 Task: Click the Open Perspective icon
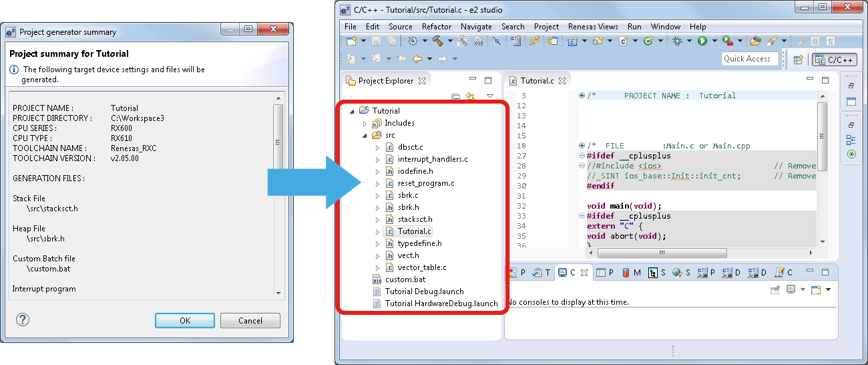point(798,59)
